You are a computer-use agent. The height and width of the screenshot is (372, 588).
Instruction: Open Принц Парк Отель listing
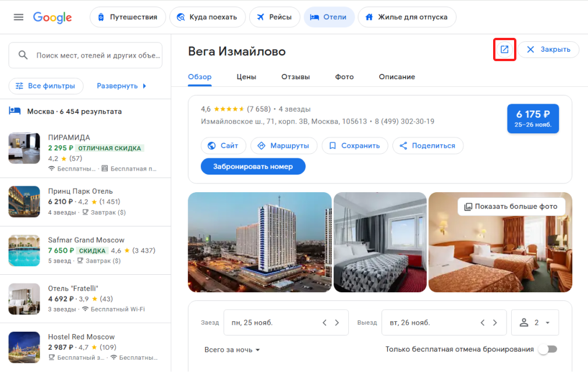click(86, 202)
